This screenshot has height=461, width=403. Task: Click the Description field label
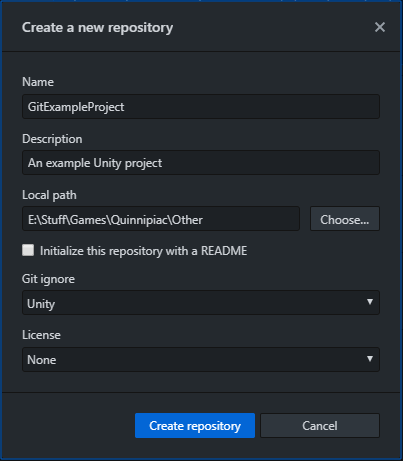(x=52, y=139)
